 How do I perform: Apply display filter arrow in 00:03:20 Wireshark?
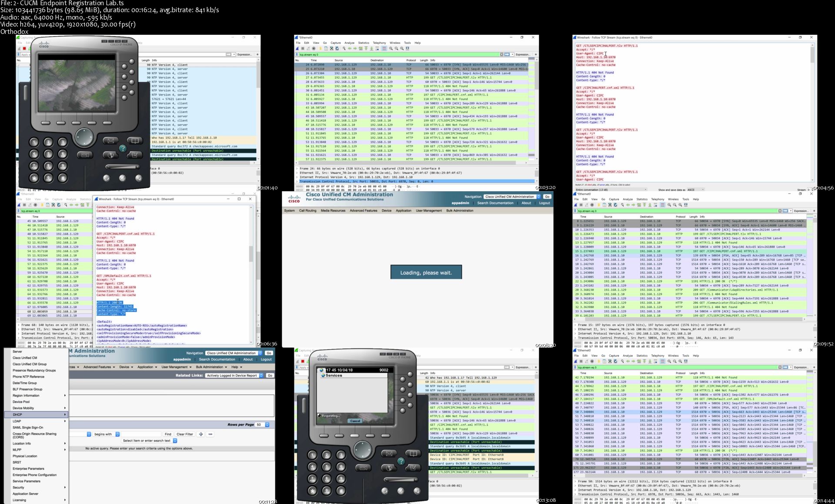point(507,54)
